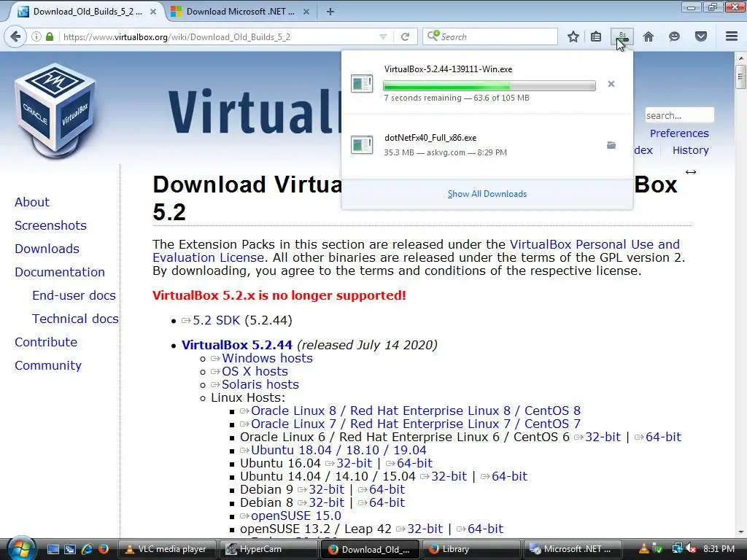Switch to VLC media player taskbar item
This screenshot has width=747, height=560.
tap(167, 549)
